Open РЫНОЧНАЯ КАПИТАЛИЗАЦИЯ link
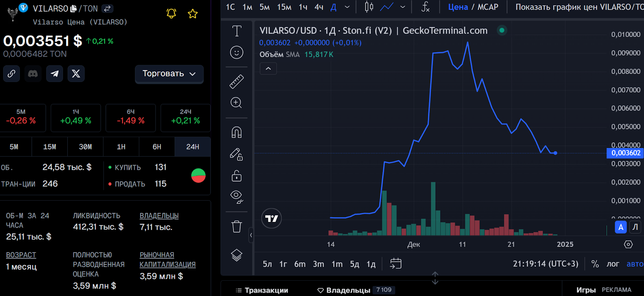The image size is (644, 296). click(x=167, y=260)
